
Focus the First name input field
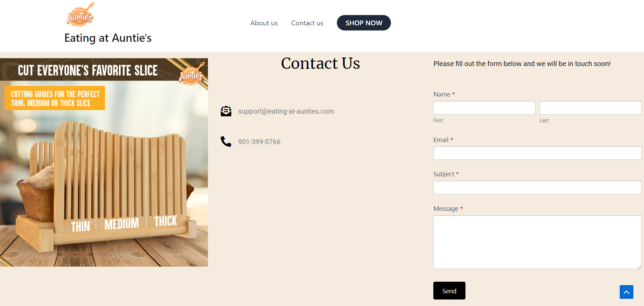pyautogui.click(x=484, y=108)
